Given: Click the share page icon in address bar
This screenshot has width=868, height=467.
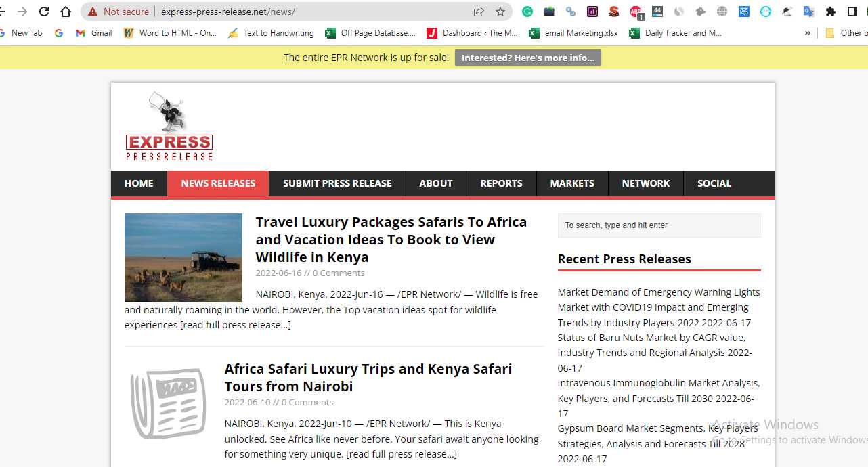Looking at the screenshot, I should click(479, 12).
